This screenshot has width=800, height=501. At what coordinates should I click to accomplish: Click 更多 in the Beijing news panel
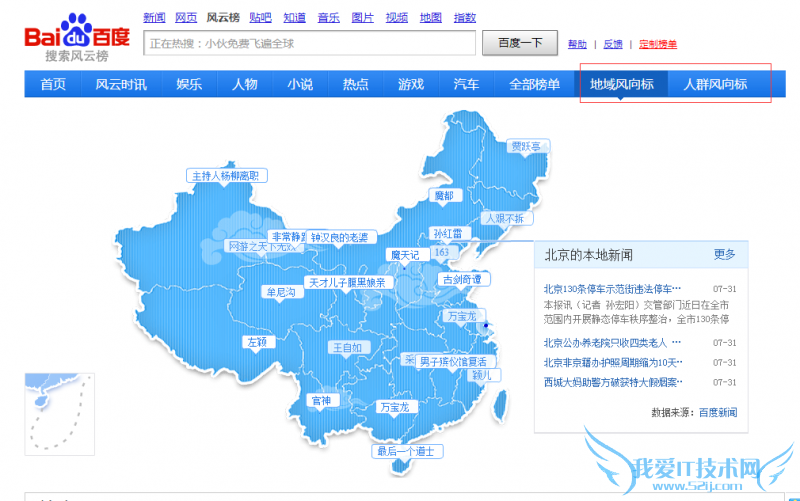click(x=724, y=255)
